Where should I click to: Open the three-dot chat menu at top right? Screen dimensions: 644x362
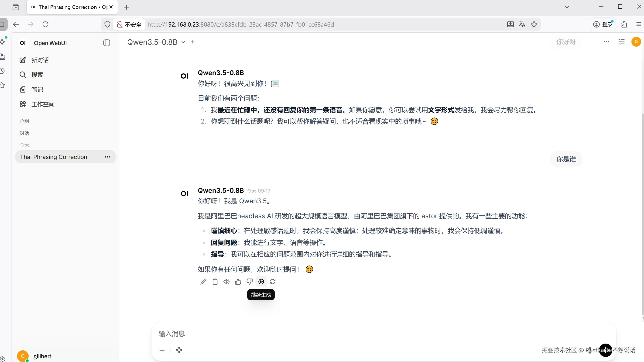point(606,42)
